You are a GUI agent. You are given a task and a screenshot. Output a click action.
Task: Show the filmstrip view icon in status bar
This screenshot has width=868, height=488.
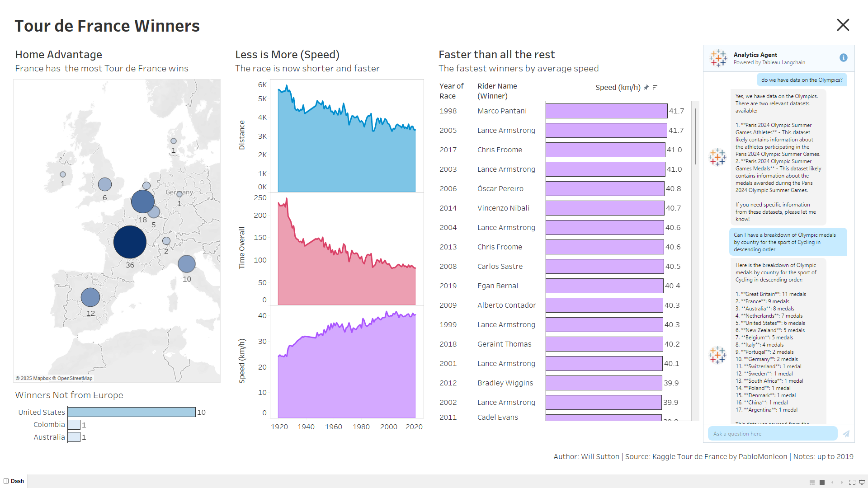point(812,482)
